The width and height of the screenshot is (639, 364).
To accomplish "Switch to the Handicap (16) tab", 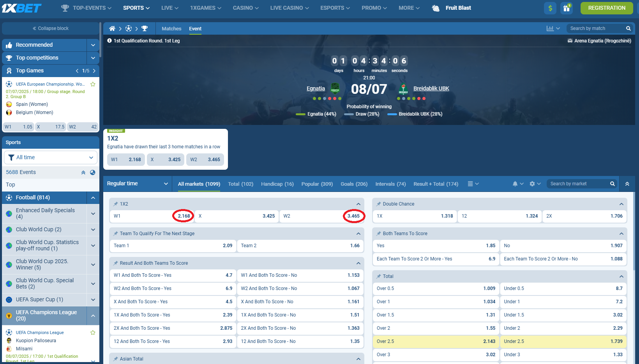I will pos(277,184).
